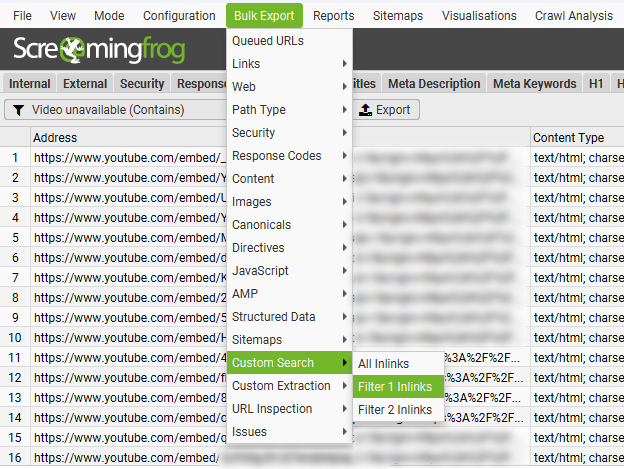This screenshot has height=469, width=624.
Task: Expand the Canonicals submenu
Action: coord(289,225)
